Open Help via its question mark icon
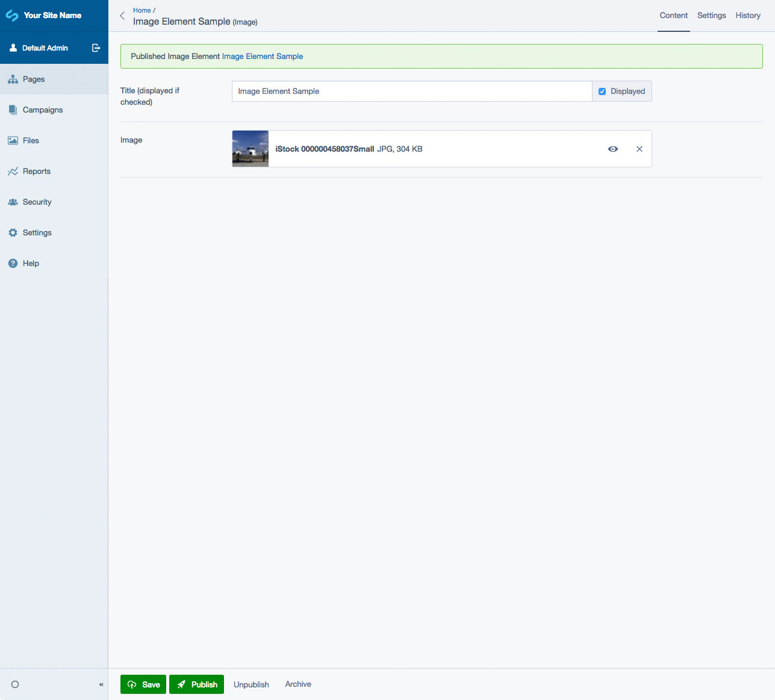The height and width of the screenshot is (700, 775). pos(13,264)
